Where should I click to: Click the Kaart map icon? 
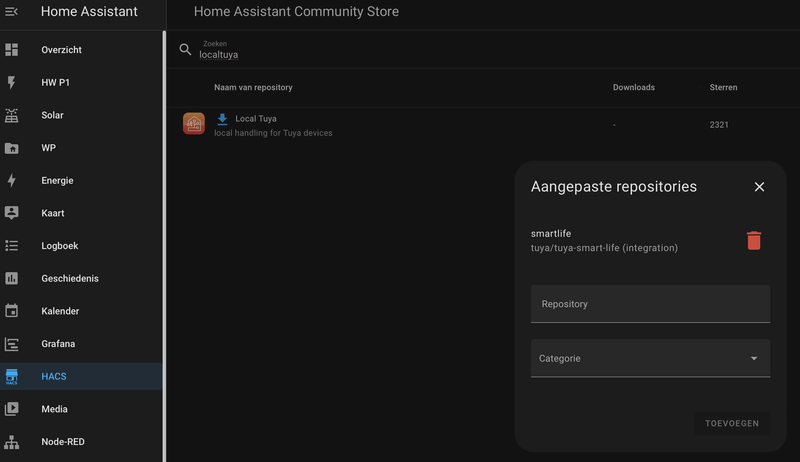(x=11, y=213)
